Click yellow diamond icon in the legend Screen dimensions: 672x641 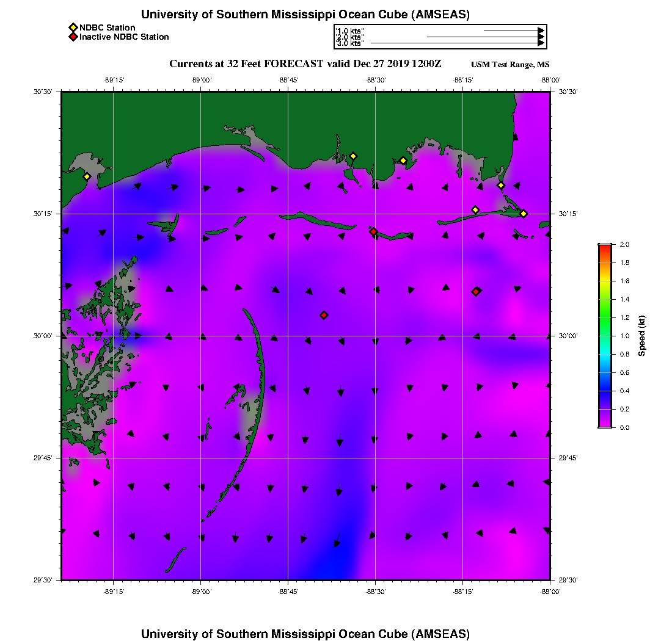click(x=73, y=27)
